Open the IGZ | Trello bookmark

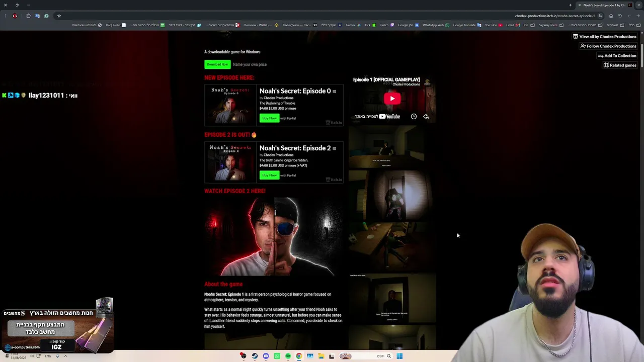116,25
